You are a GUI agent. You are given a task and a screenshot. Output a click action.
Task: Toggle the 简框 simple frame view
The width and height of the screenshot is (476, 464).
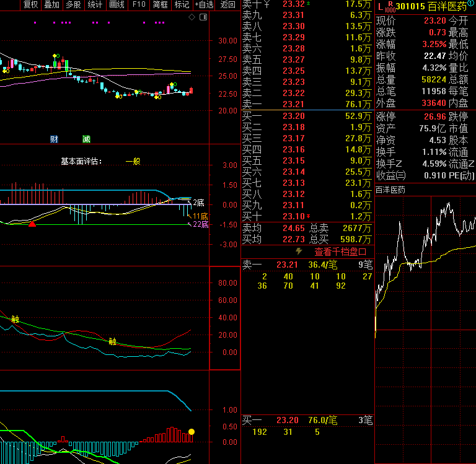[x=160, y=4]
